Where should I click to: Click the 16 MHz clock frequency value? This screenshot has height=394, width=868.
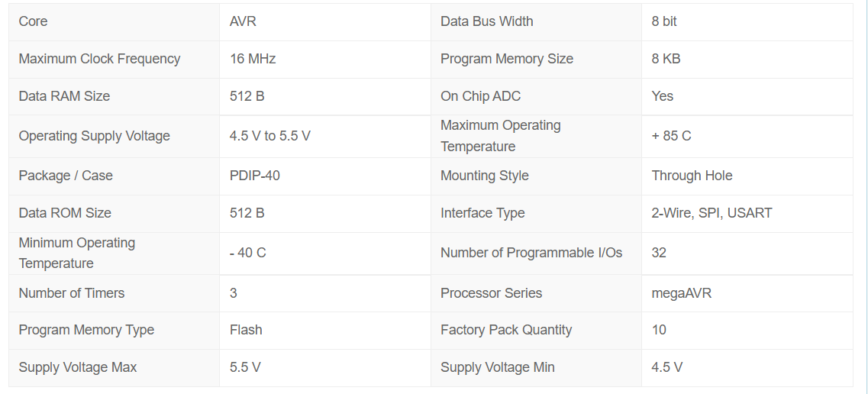[253, 59]
